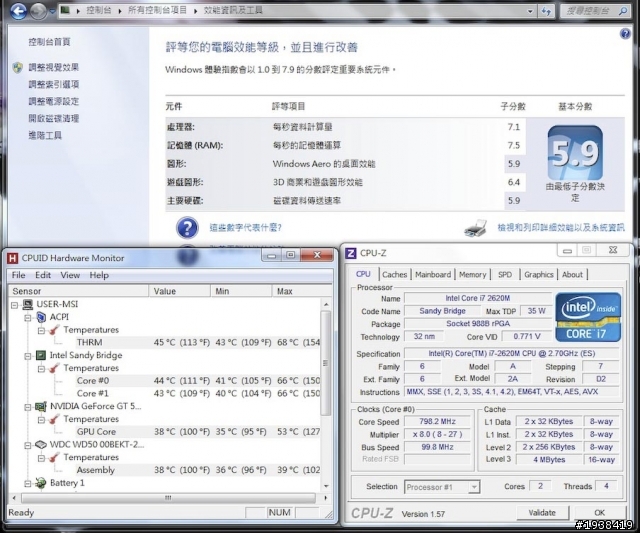Collapse Temperatures node under ACPI
Screen dimensions: 640x533
tap(41, 331)
